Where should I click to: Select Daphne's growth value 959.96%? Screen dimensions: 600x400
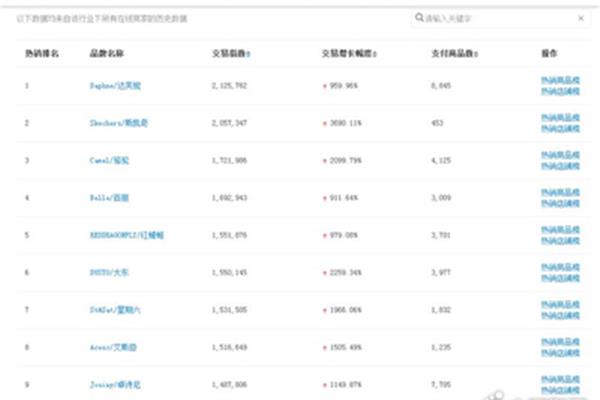pos(344,85)
